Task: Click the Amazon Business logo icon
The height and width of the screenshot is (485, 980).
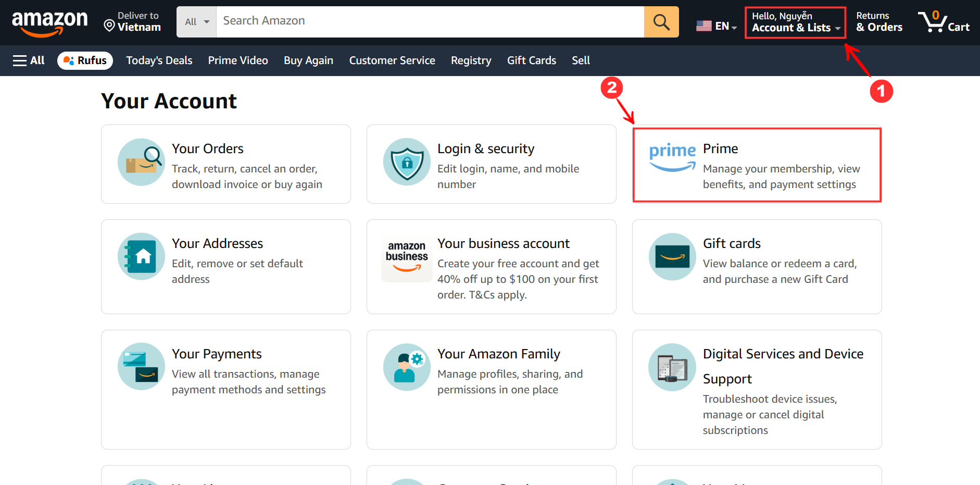Action: click(x=407, y=257)
